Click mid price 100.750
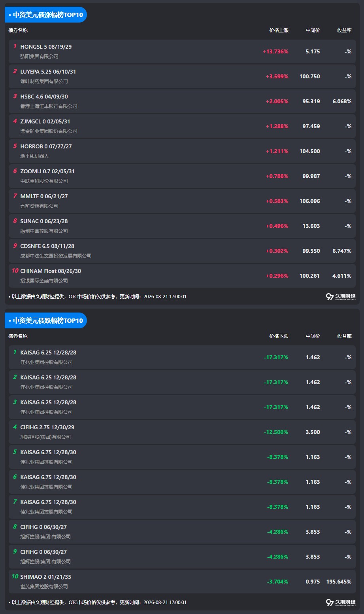364x614 pixels. tap(310, 76)
